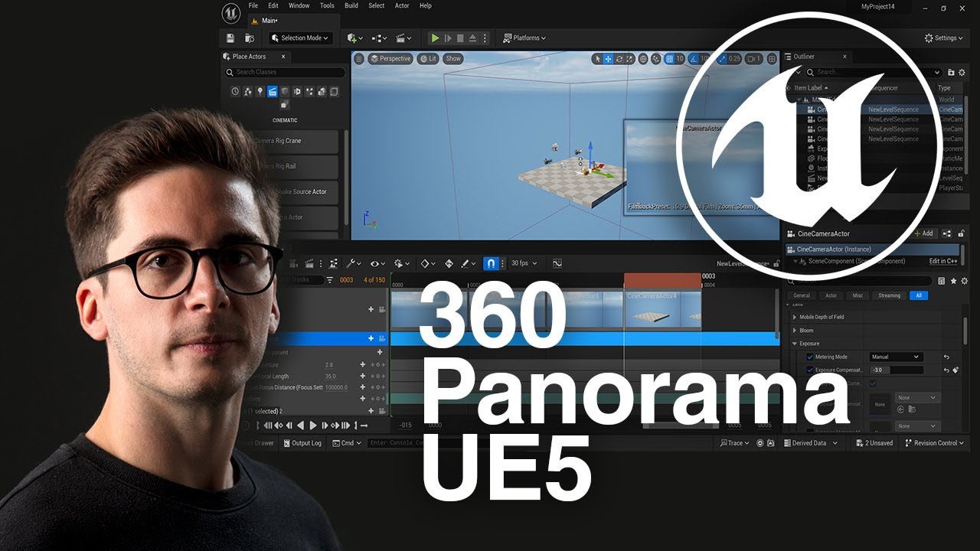Click the Lit view mode button
Screen dimensions: 980x551
coord(428,59)
